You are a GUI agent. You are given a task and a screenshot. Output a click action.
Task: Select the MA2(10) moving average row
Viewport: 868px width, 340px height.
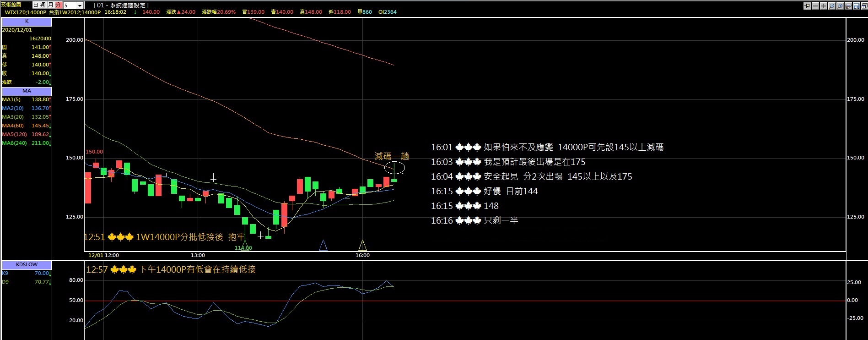27,108
